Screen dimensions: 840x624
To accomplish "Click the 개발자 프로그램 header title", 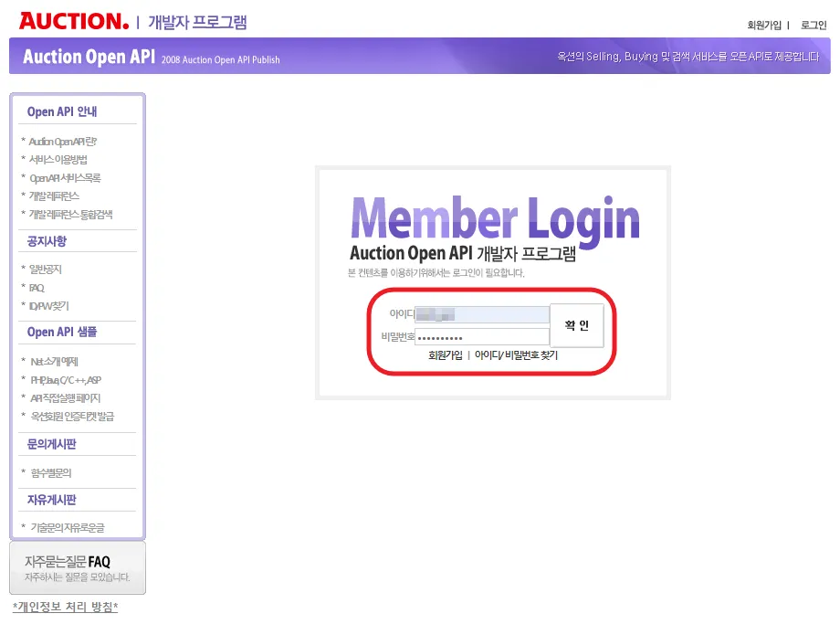I will (197, 23).
